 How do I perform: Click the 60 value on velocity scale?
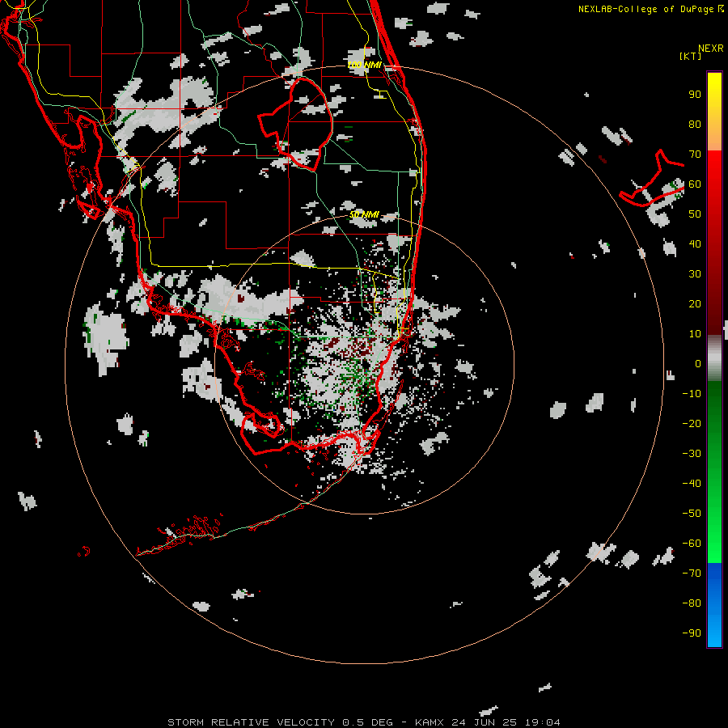695,184
